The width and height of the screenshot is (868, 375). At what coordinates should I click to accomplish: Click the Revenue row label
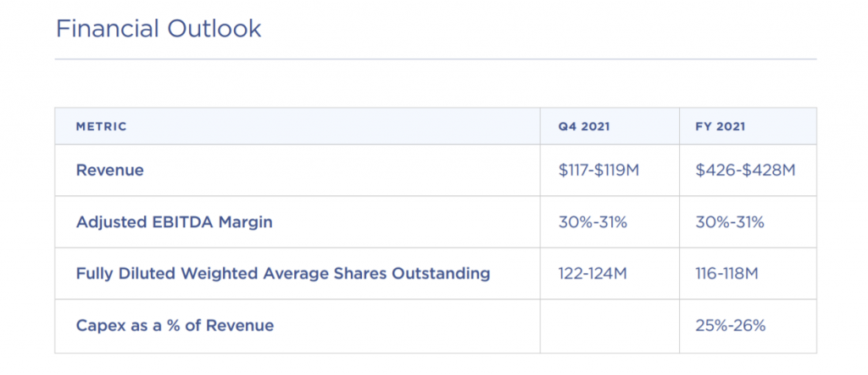(109, 170)
